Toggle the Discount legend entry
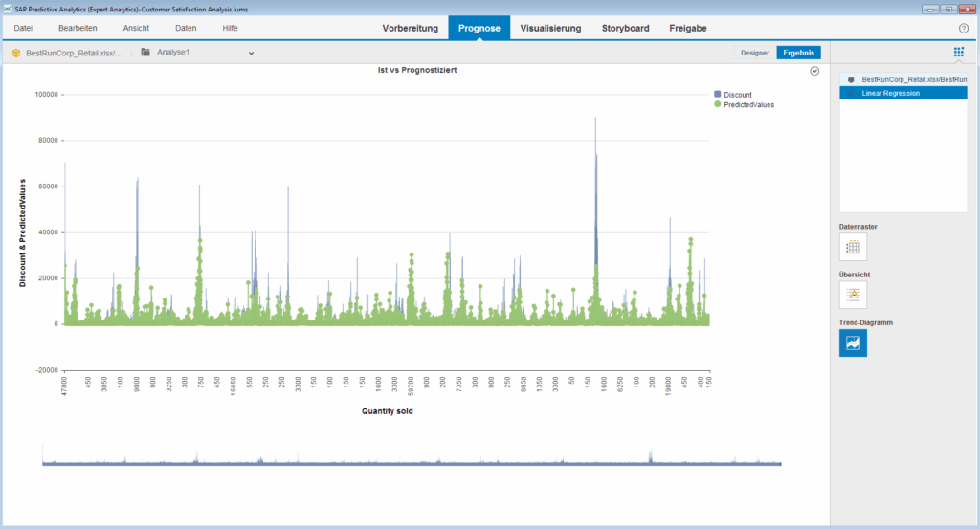The width and height of the screenshot is (980, 529). [x=737, y=95]
